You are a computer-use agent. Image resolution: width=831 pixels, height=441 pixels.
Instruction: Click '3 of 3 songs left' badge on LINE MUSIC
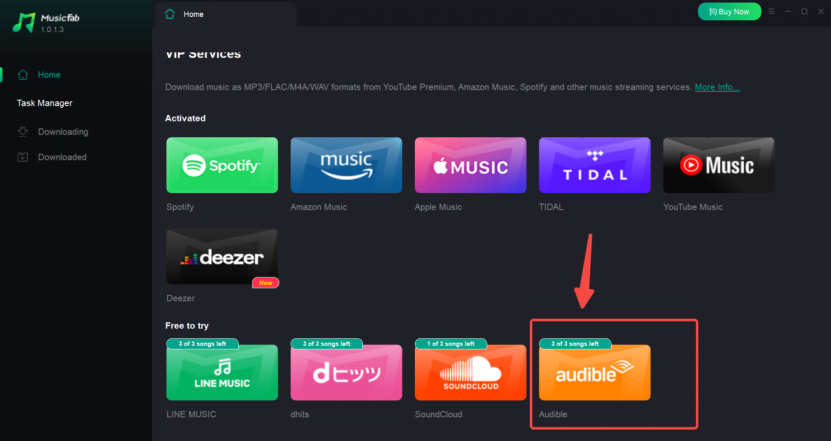(x=202, y=343)
